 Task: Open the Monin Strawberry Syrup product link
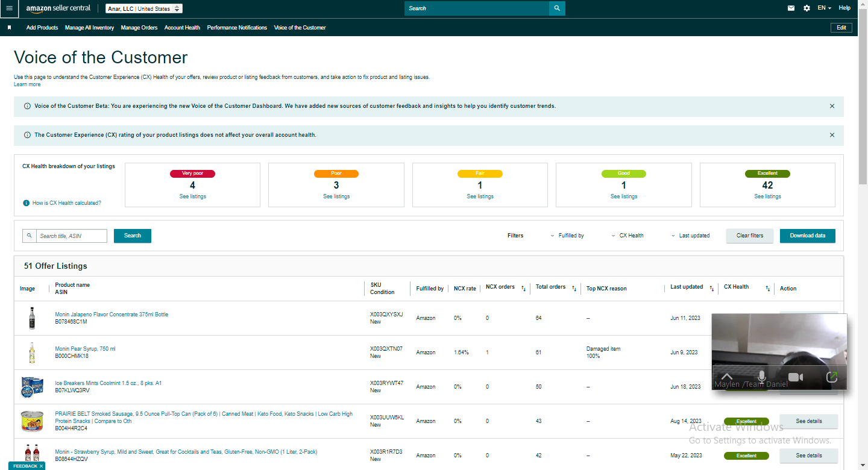click(186, 452)
